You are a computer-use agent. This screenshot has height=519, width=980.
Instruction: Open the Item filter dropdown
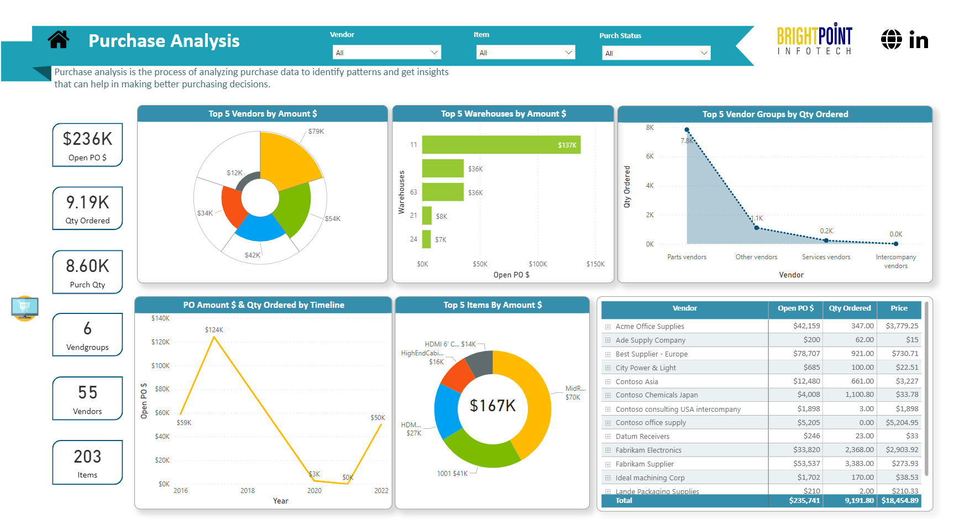click(525, 53)
